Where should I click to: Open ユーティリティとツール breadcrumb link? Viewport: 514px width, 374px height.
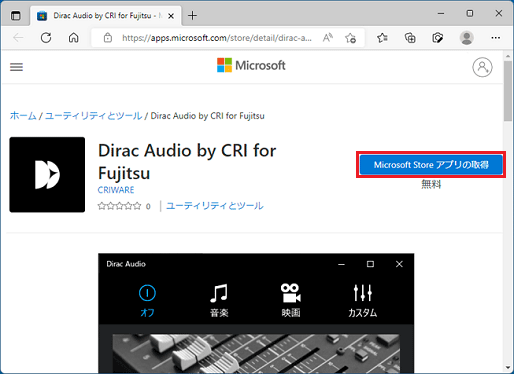click(x=93, y=116)
